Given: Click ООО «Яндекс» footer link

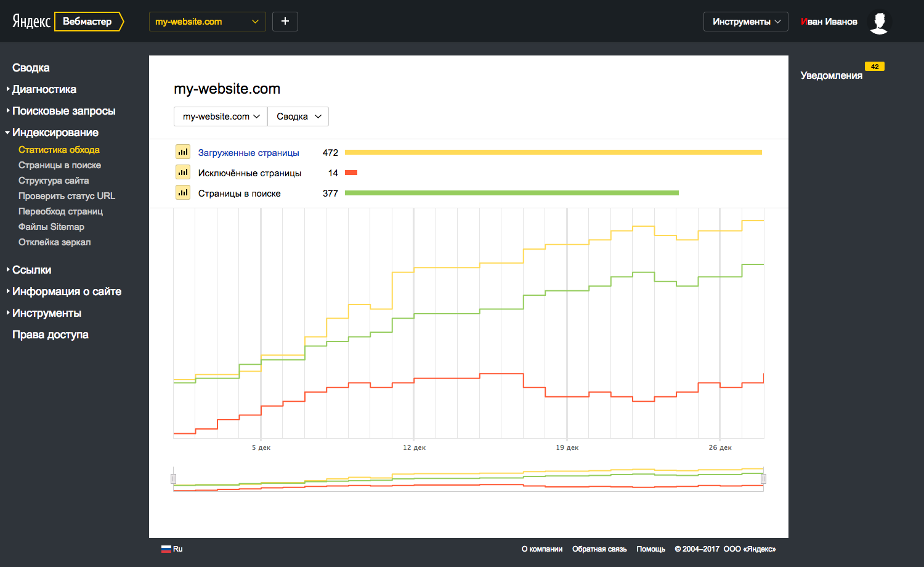Looking at the screenshot, I should (x=749, y=549).
